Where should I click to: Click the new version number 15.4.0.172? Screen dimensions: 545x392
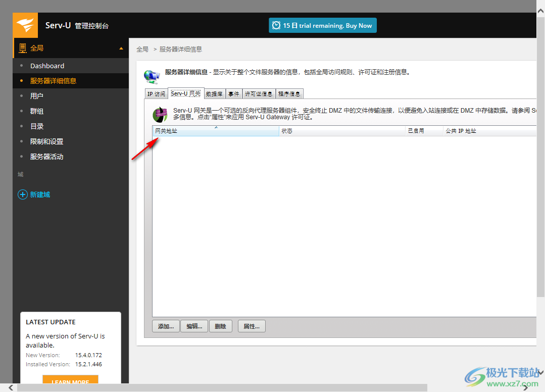click(88, 355)
